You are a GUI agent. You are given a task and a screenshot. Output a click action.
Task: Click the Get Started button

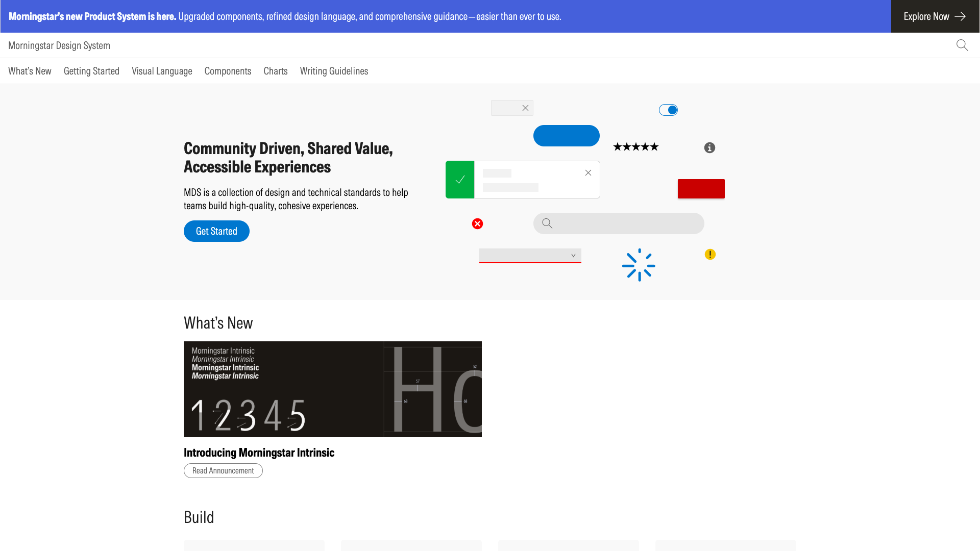[216, 231]
